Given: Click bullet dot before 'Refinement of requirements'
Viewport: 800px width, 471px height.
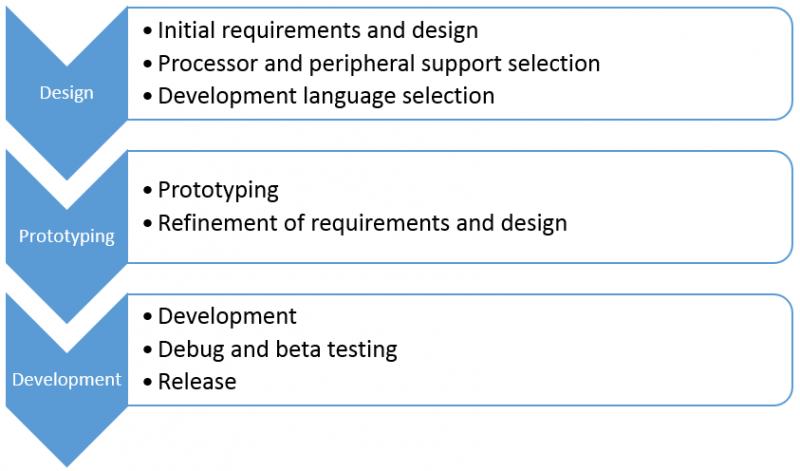Looking at the screenshot, I should [x=149, y=224].
